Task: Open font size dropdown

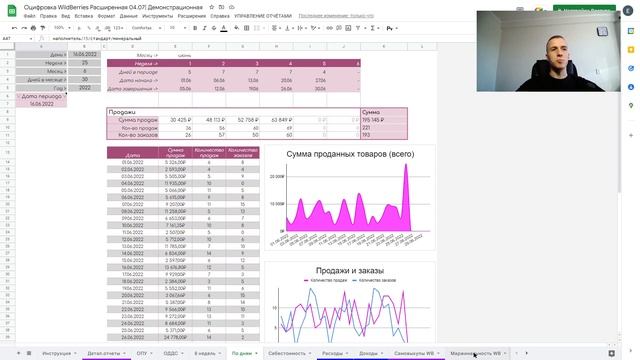Action: (178, 28)
